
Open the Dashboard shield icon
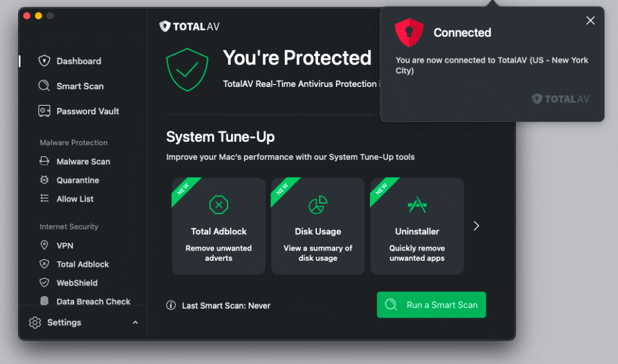pos(44,61)
